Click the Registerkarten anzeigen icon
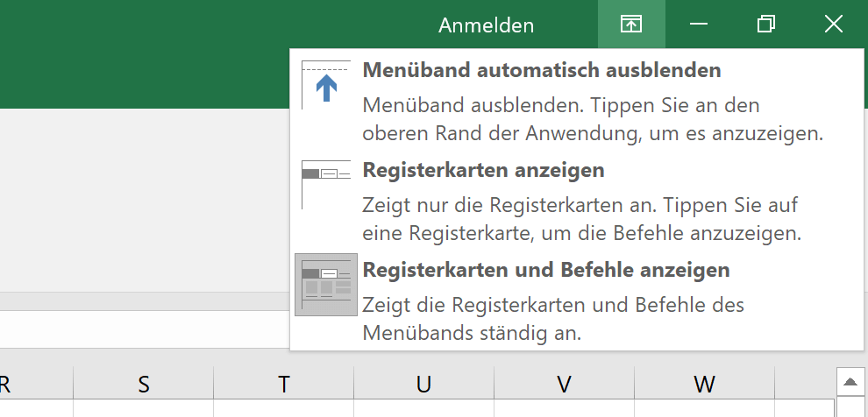This screenshot has height=417, width=868. coord(326,185)
